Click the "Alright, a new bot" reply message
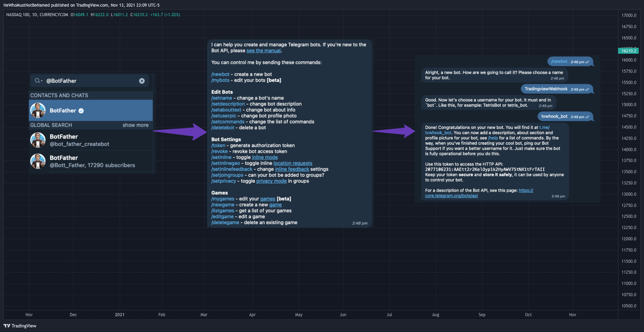 [x=494, y=75]
